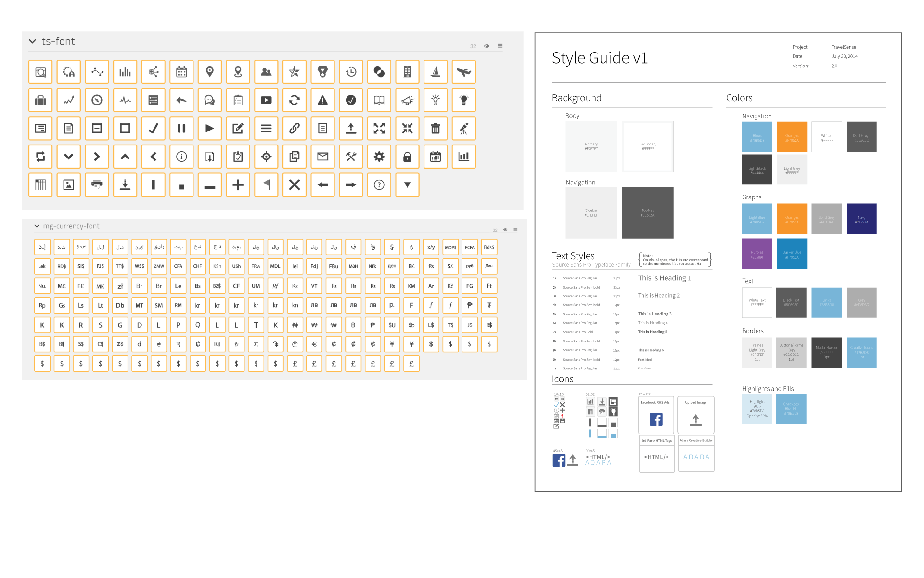Click the outlined lightbulb icon
The width and height of the screenshot is (924, 578).
click(x=436, y=100)
